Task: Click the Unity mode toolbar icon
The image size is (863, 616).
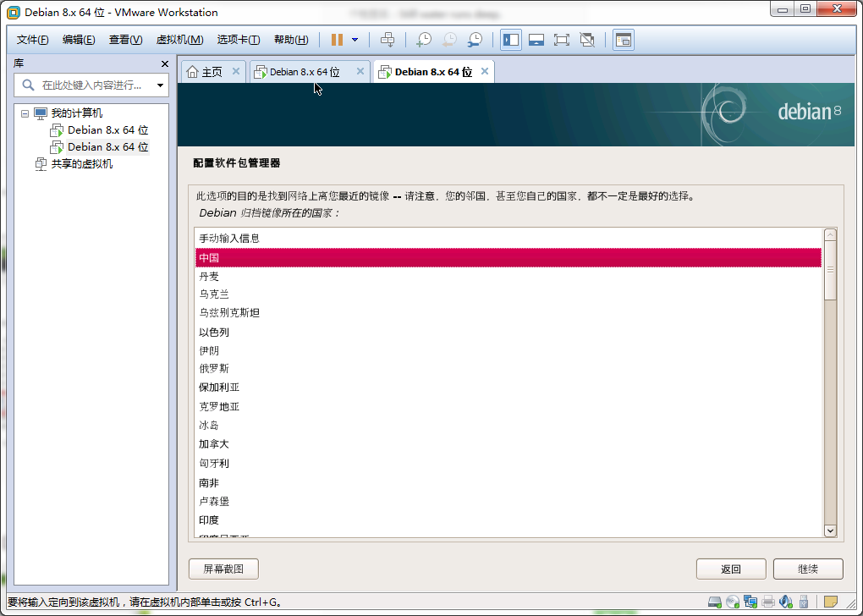Action: (x=587, y=40)
